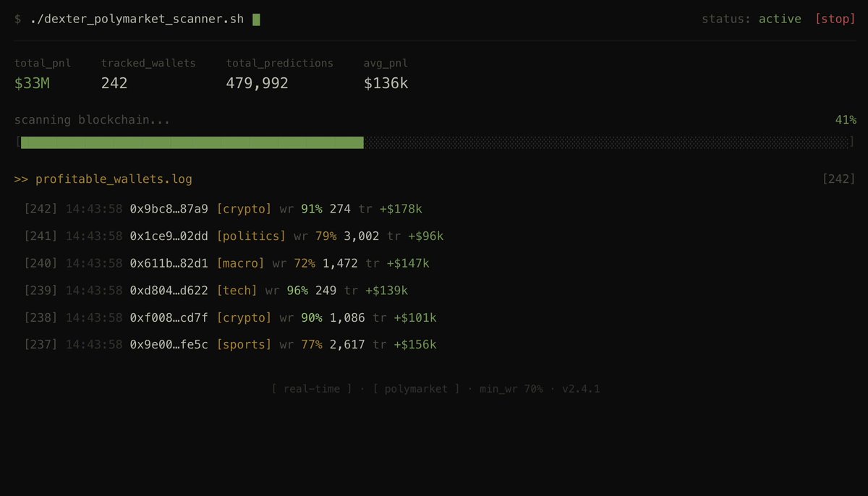Click the [ polymarket ] footer tag
This screenshot has height=496, width=868.
416,389
